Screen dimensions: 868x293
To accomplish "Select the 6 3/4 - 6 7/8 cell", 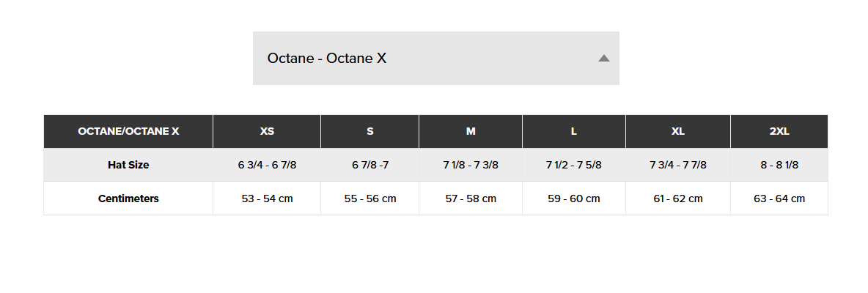I will click(x=267, y=165).
